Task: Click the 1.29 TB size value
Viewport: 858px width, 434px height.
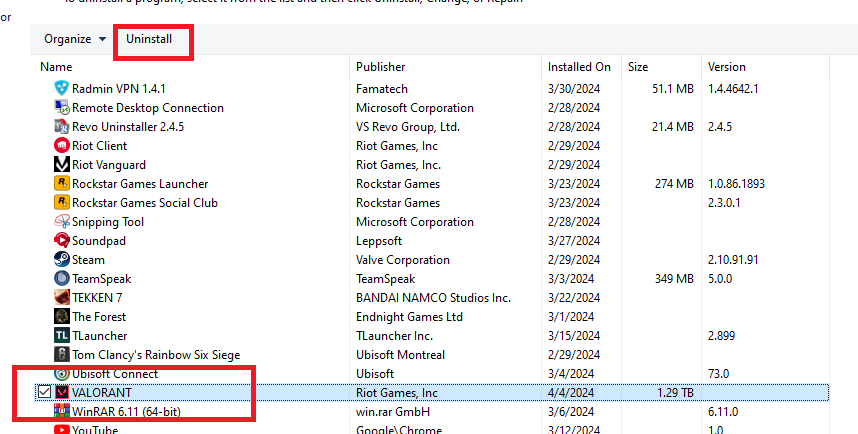Action: [x=674, y=393]
